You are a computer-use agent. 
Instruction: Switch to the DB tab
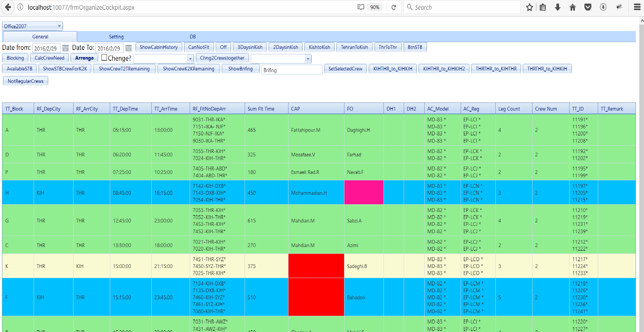click(x=193, y=37)
